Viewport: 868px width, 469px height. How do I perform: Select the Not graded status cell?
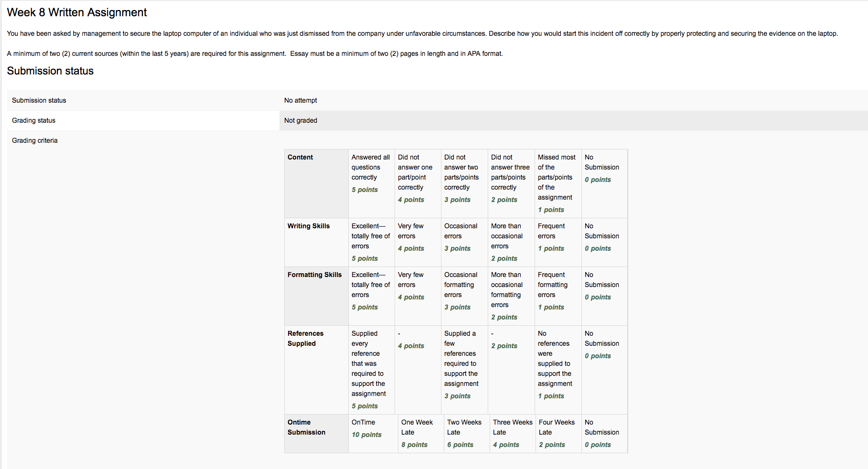[x=573, y=120]
